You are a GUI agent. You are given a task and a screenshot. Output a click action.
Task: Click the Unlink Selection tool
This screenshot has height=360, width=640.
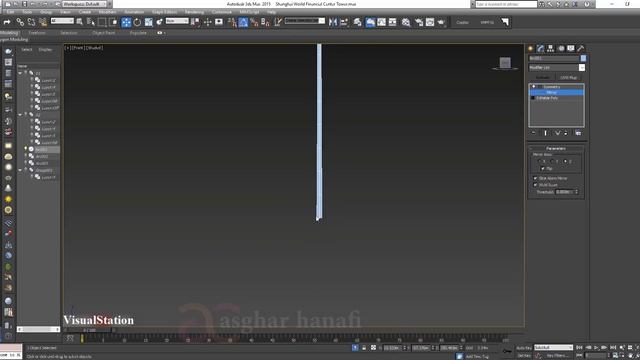[31, 22]
